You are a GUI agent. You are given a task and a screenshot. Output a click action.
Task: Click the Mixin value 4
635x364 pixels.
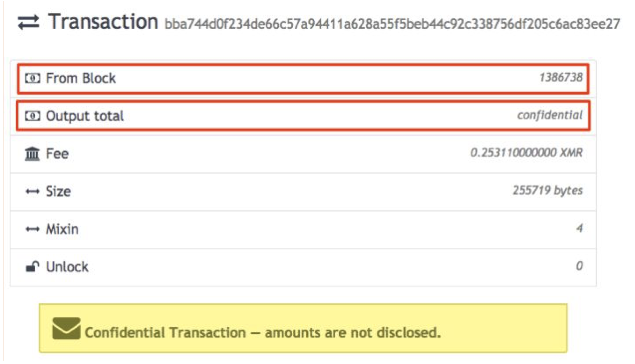[579, 228]
